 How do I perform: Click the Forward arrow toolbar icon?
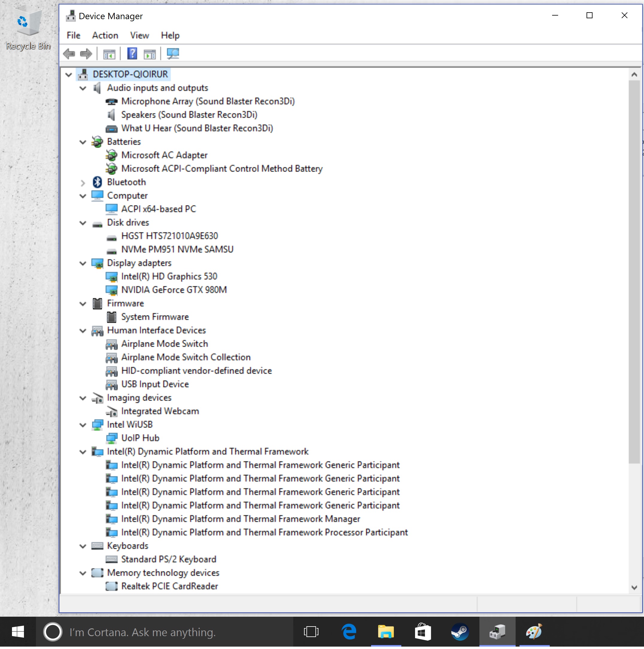[86, 54]
